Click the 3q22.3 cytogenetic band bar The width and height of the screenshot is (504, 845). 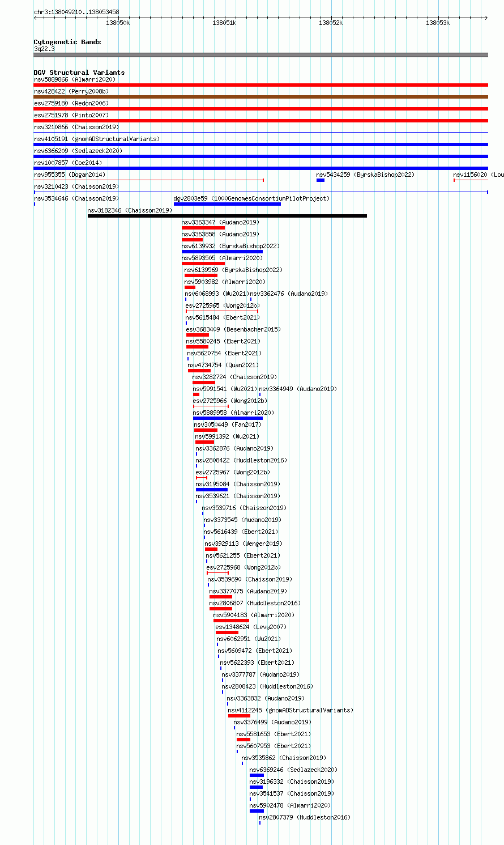260,55
